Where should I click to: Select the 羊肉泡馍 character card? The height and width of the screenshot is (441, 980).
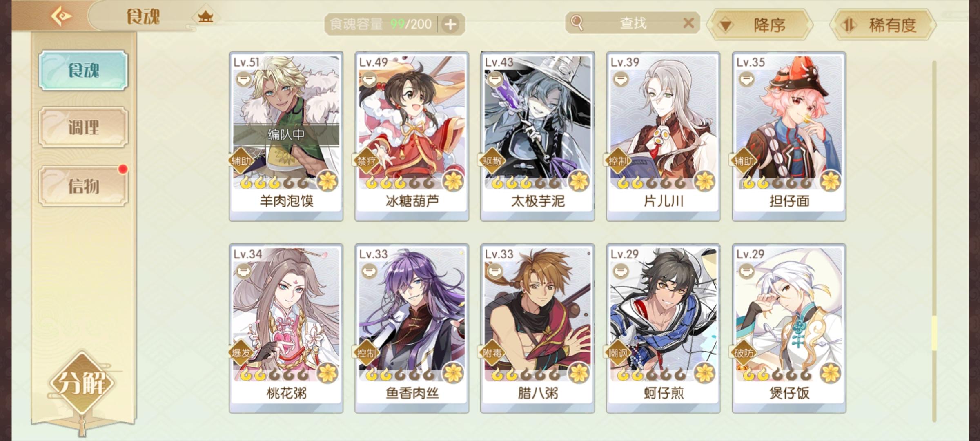tap(286, 136)
